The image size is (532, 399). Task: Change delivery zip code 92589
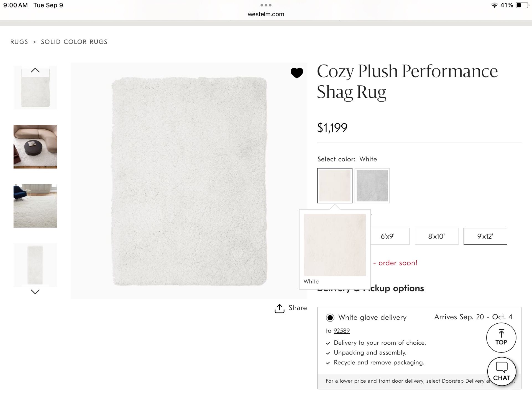(x=341, y=331)
